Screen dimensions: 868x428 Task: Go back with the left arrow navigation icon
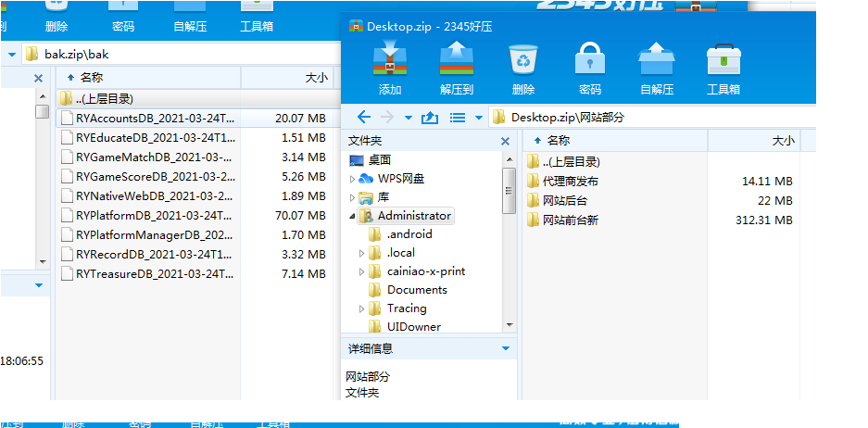[364, 117]
